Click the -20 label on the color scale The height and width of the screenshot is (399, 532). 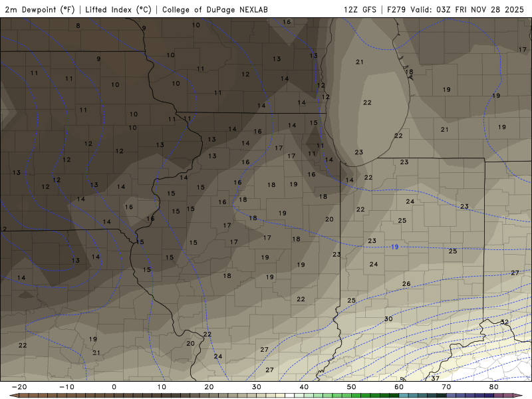(x=19, y=387)
